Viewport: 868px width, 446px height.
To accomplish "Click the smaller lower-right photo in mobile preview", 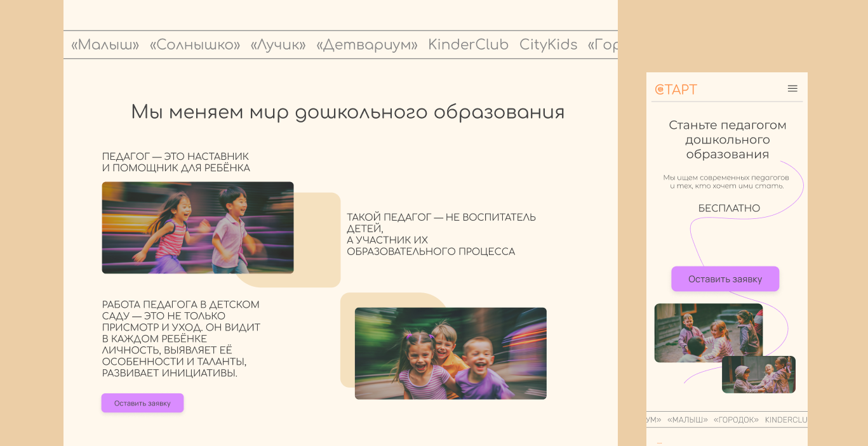I will pos(759,375).
